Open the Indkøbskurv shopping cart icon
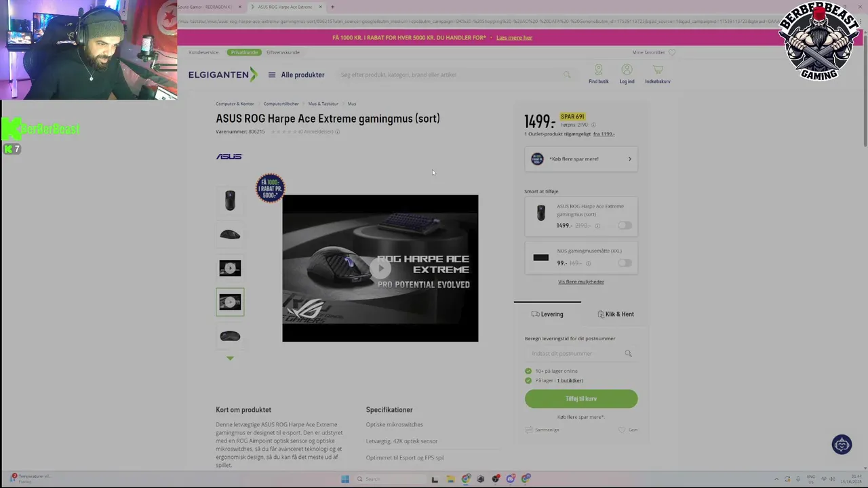This screenshot has width=868, height=488. tap(658, 70)
